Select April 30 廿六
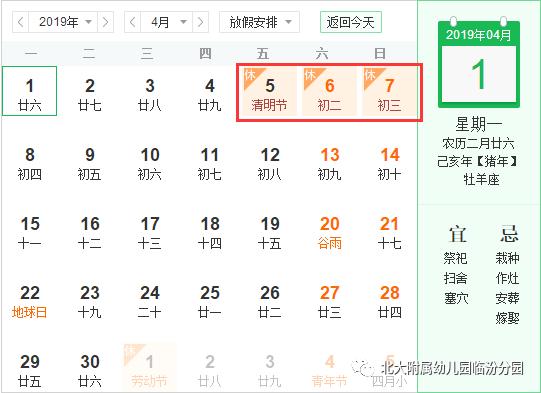541x393 pixels. point(90,371)
